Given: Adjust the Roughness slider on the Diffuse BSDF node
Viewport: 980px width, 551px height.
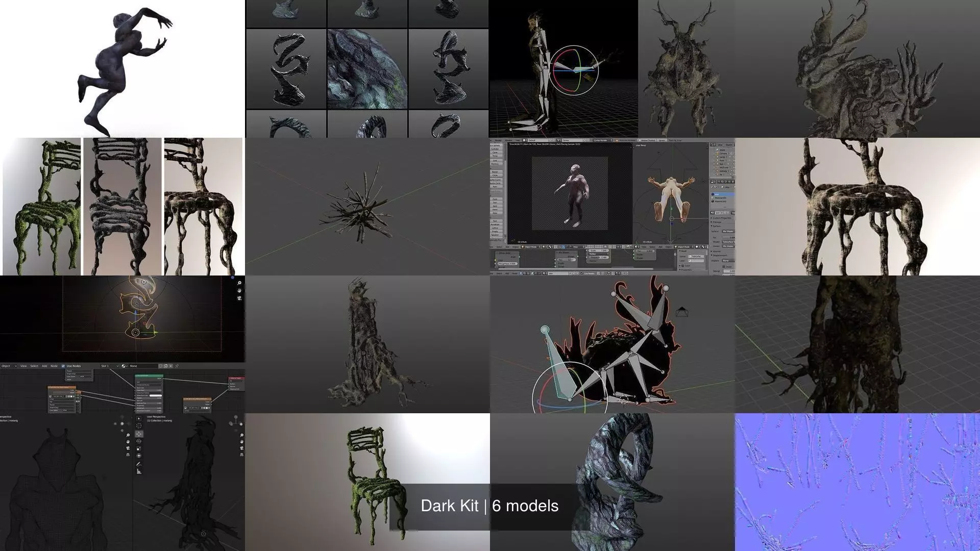Looking at the screenshot, I should (507, 263).
